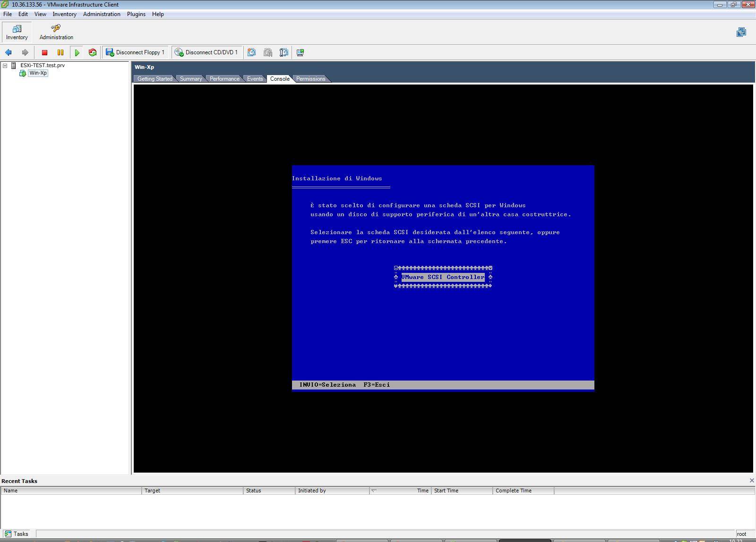Screen dimensions: 756x542
Task: Click the Installazione di Windows heading
Action: click(x=337, y=178)
